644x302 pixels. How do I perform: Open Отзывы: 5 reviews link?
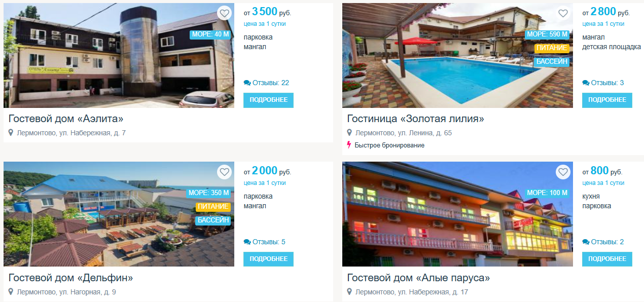264,242
